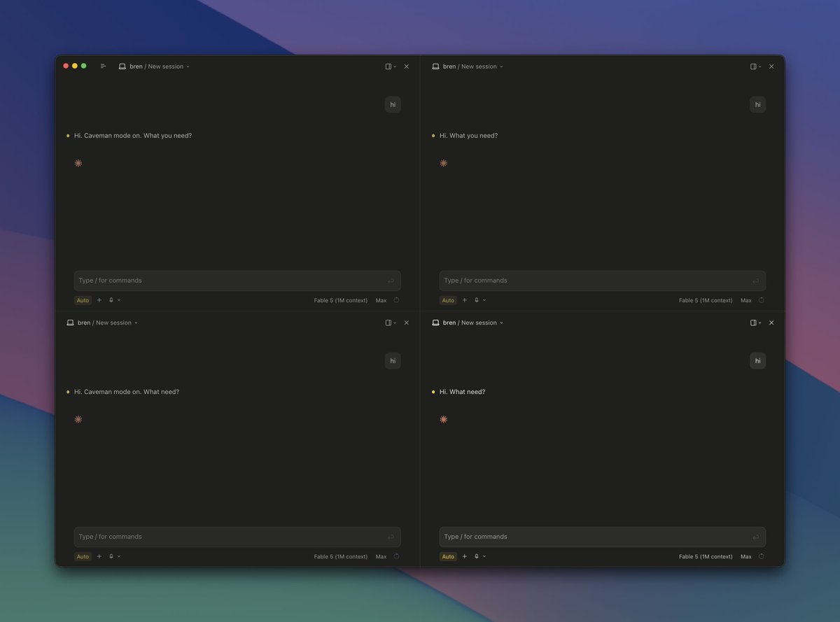Click the plus icon in top-left pane
This screenshot has width=840, height=622.
click(x=99, y=300)
